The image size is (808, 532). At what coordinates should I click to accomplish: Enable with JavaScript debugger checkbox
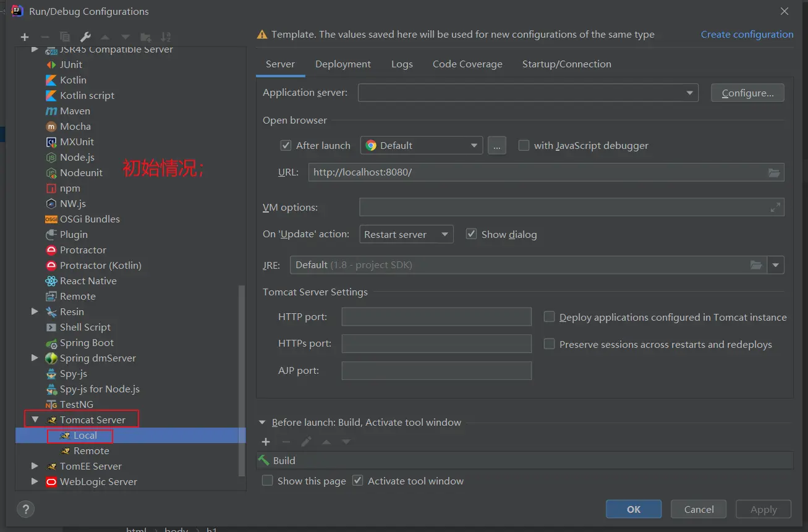click(524, 146)
